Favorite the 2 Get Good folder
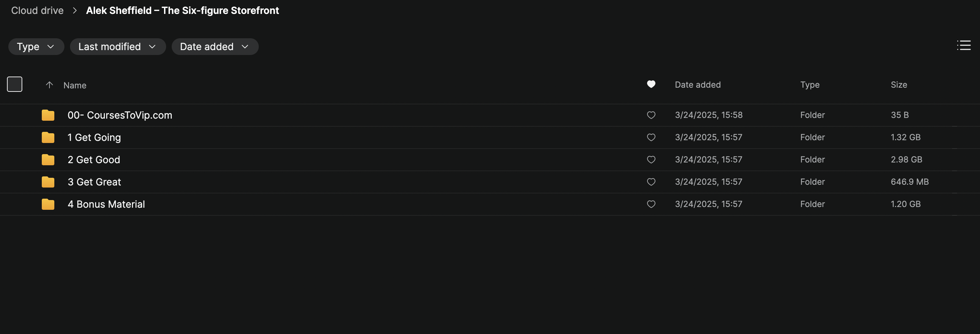This screenshot has height=334, width=980. click(651, 160)
